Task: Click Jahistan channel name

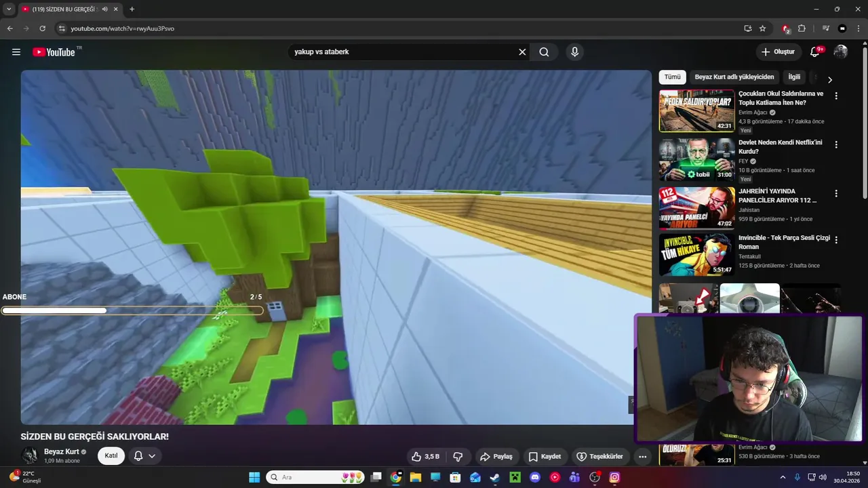Action: [749, 210]
